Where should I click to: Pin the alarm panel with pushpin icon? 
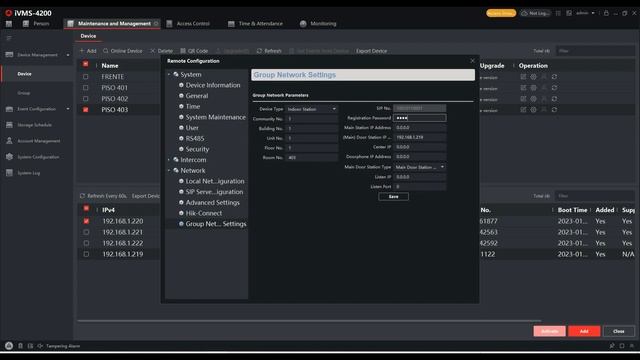(612, 346)
